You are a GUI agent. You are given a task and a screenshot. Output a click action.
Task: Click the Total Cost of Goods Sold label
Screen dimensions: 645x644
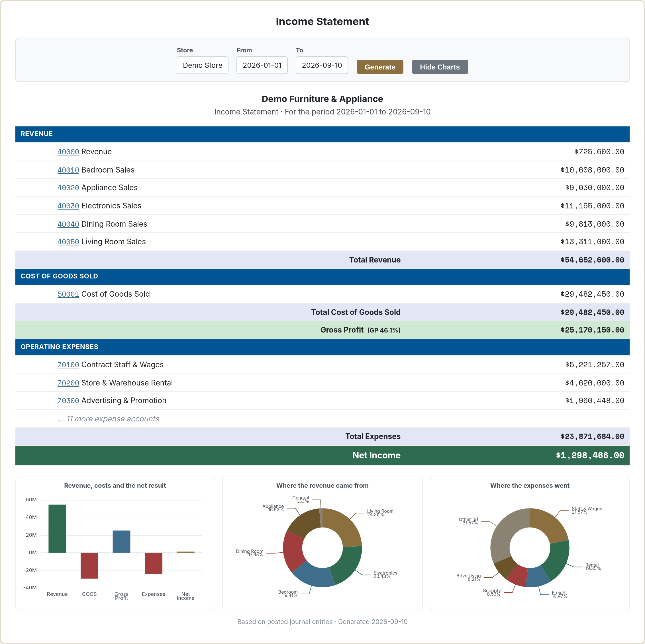click(356, 312)
